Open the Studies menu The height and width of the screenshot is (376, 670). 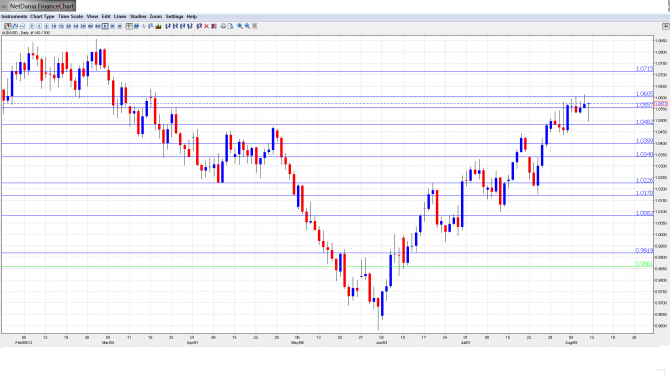138,16
